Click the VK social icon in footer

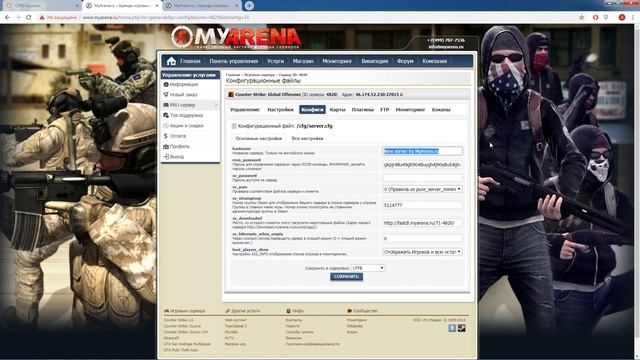(452, 328)
